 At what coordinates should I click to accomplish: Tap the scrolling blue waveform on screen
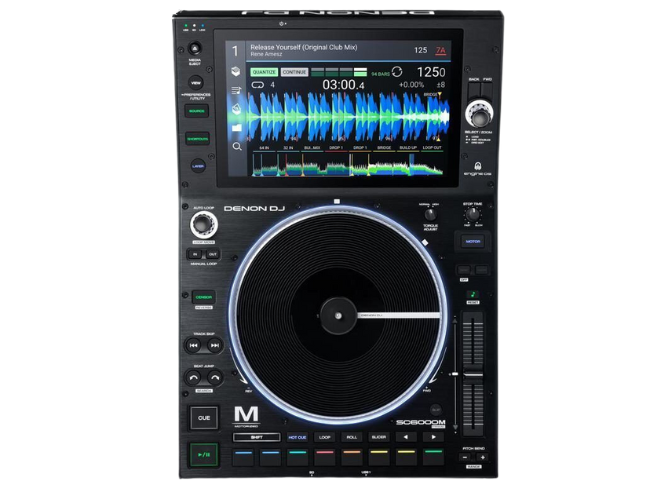click(x=348, y=117)
